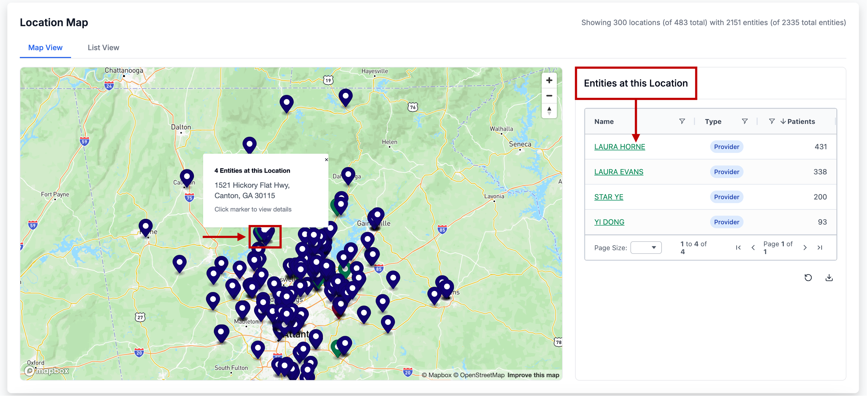This screenshot has width=868, height=397.
Task: Click Improve this map link
Action: (x=533, y=375)
